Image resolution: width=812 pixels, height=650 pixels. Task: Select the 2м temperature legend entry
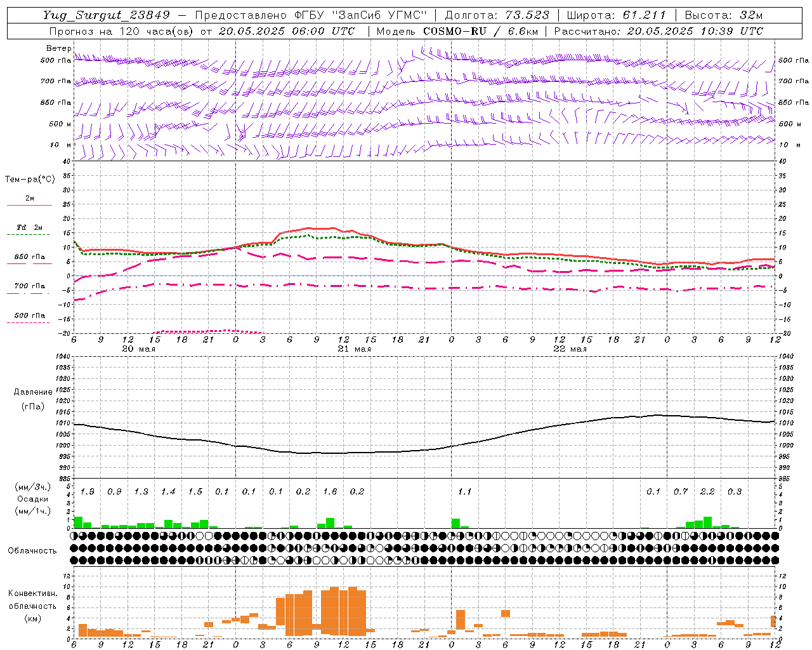point(30,199)
